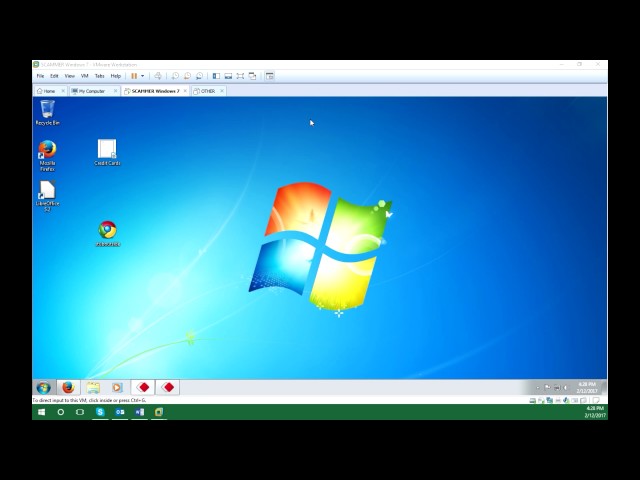Close the Home tab
The width and height of the screenshot is (640, 480).
63,91
